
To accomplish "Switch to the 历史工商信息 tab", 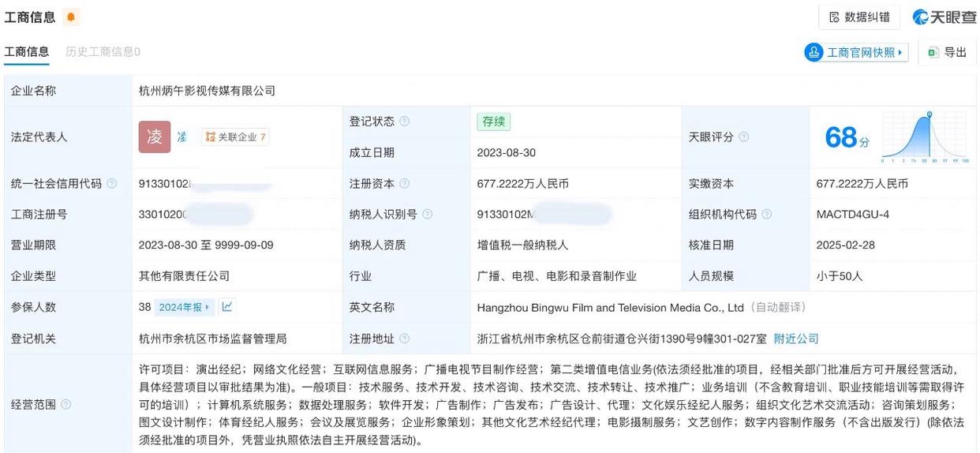I will 103,52.
